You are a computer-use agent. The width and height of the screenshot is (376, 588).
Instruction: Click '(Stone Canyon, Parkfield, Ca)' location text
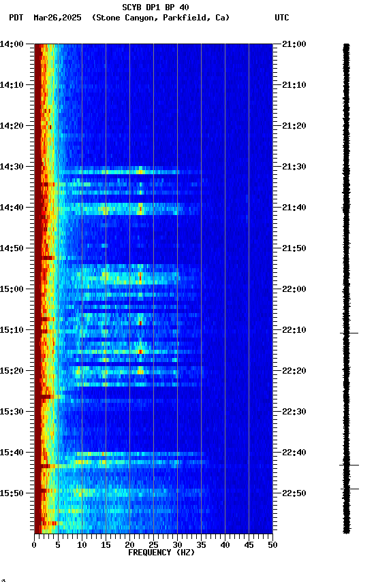[161, 18]
